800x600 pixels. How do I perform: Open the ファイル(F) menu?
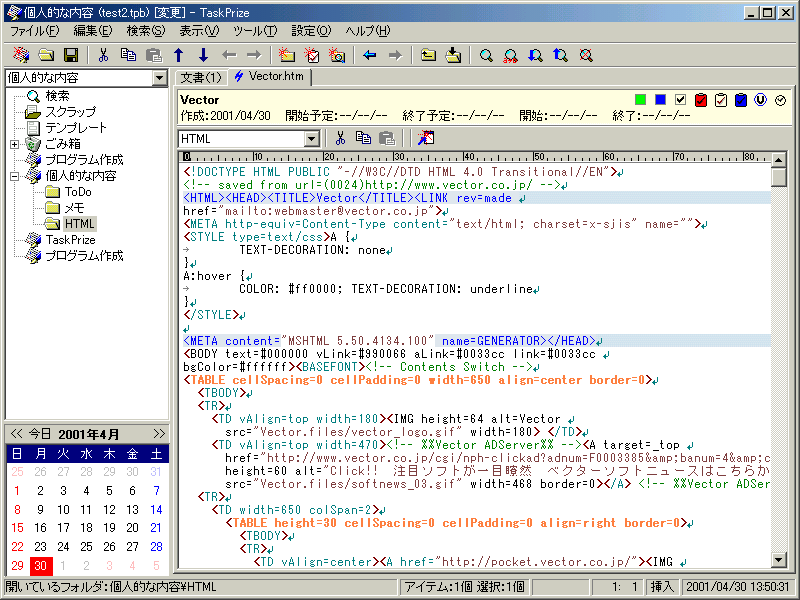[x=35, y=31]
